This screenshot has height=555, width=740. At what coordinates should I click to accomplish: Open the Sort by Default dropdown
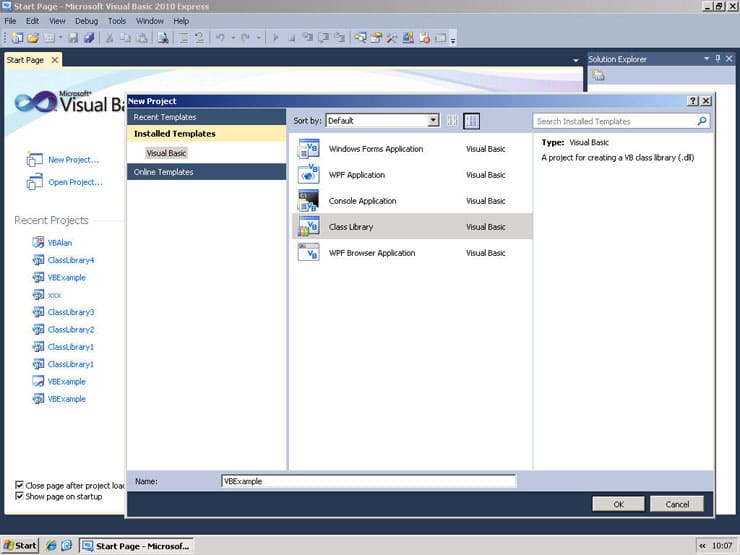click(x=433, y=120)
